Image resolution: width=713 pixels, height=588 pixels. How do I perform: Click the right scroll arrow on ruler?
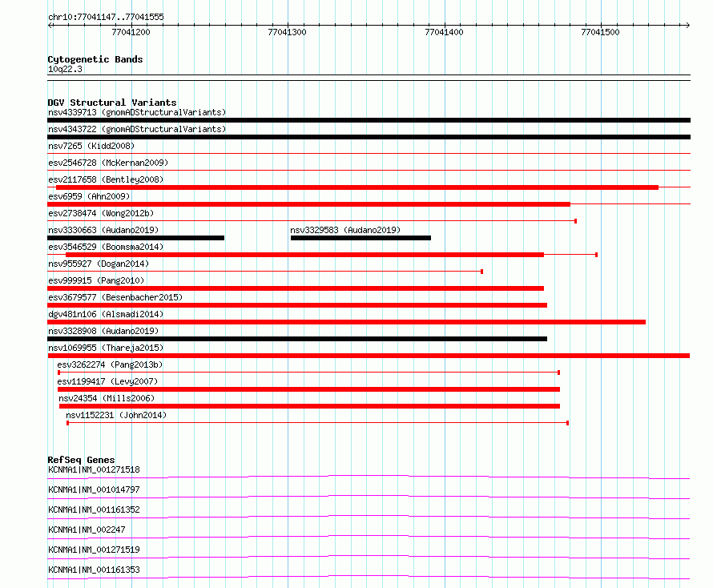(687, 25)
